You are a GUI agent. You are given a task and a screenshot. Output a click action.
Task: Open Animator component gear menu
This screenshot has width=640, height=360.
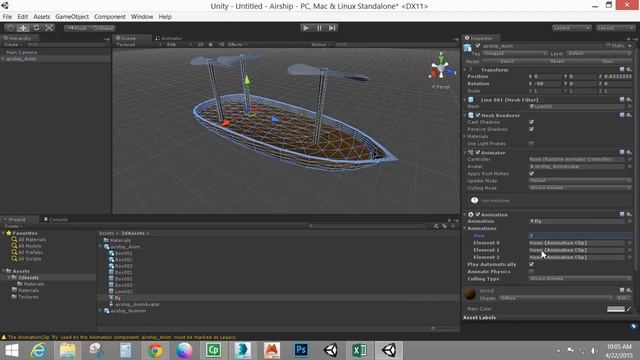pos(629,153)
